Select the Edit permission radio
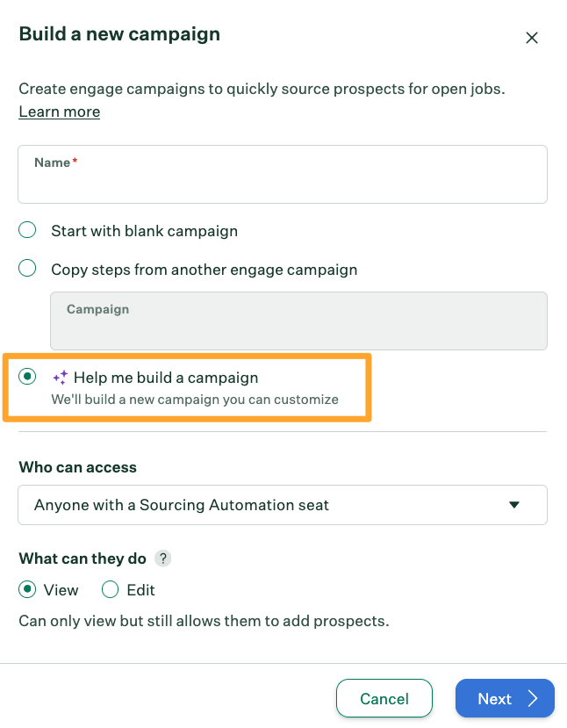The height and width of the screenshot is (728, 567). tap(110, 590)
